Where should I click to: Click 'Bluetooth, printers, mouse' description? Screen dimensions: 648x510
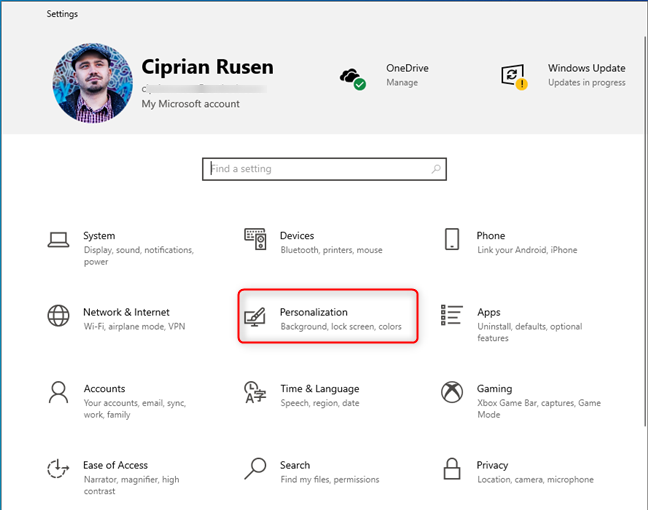click(x=331, y=250)
